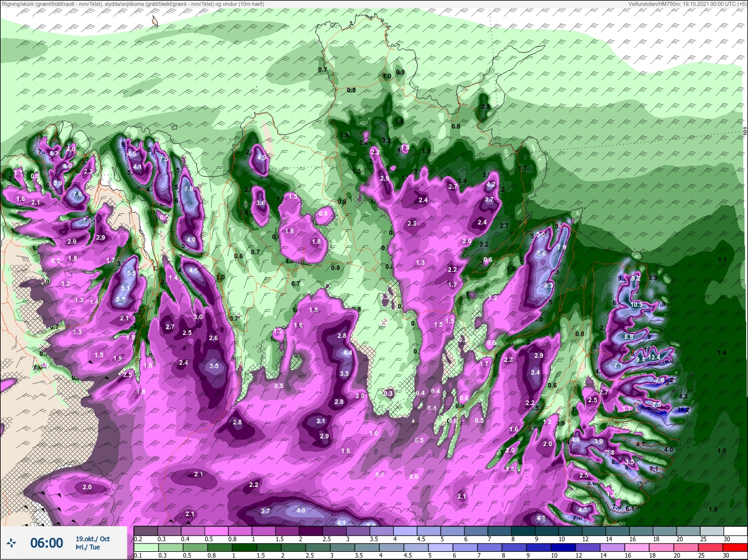Click the '10.3' precipitation value on the map

pyautogui.click(x=636, y=305)
